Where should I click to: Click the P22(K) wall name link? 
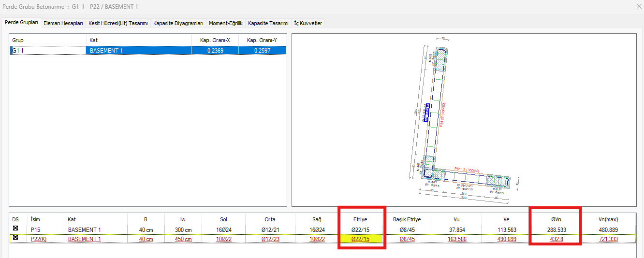tap(40, 239)
